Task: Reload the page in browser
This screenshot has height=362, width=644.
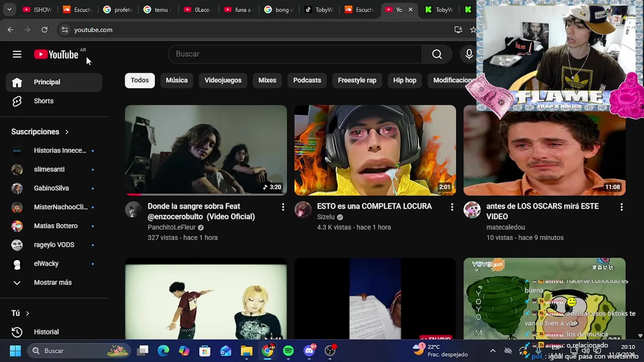Action: 44,30
